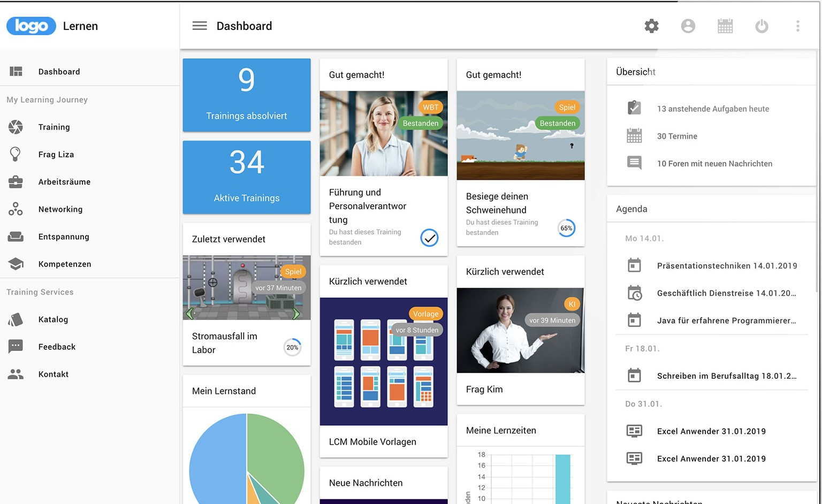Image resolution: width=822 pixels, height=504 pixels.
Task: Click the Kompetenzen graduation cap icon
Action: coord(16,264)
